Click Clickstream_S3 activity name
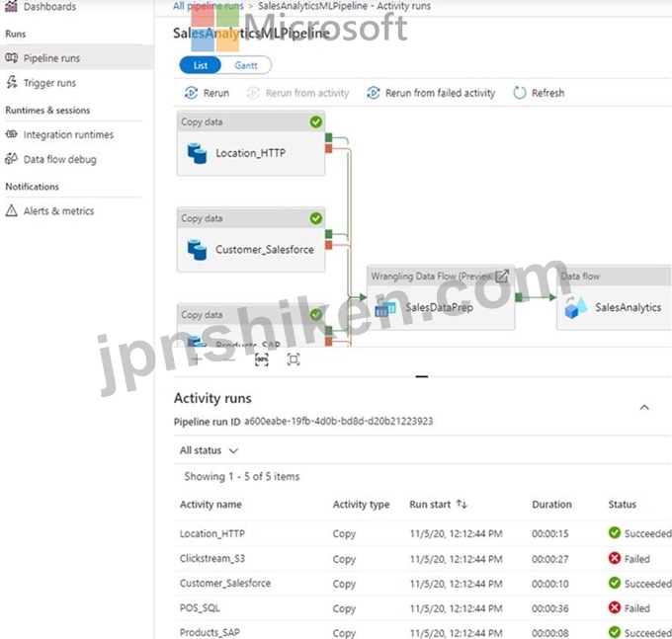The image size is (672, 639). [212, 558]
